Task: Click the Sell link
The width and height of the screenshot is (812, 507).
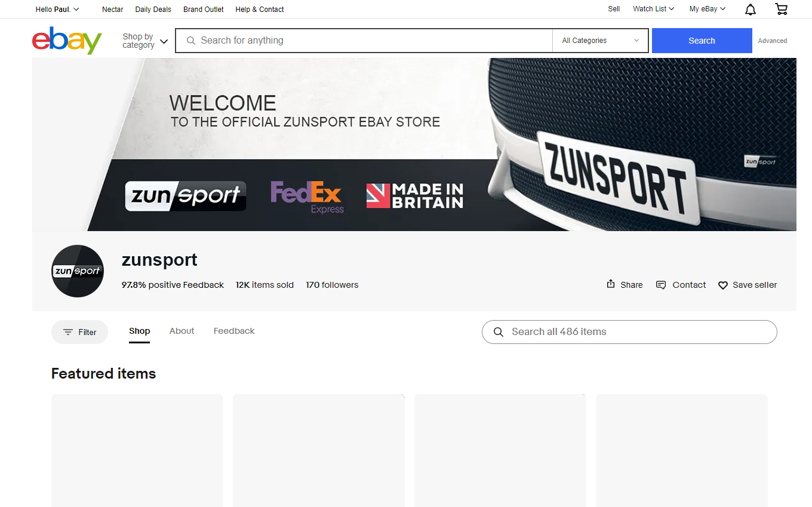Action: click(614, 9)
